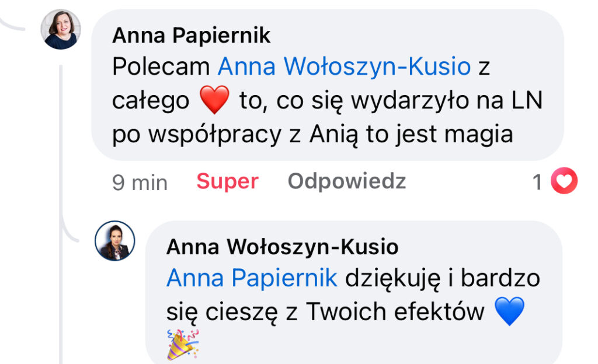The height and width of the screenshot is (364, 598).
Task: Follow the blue Anna Wołoszyn-Kusio mention link
Action: click(x=345, y=66)
